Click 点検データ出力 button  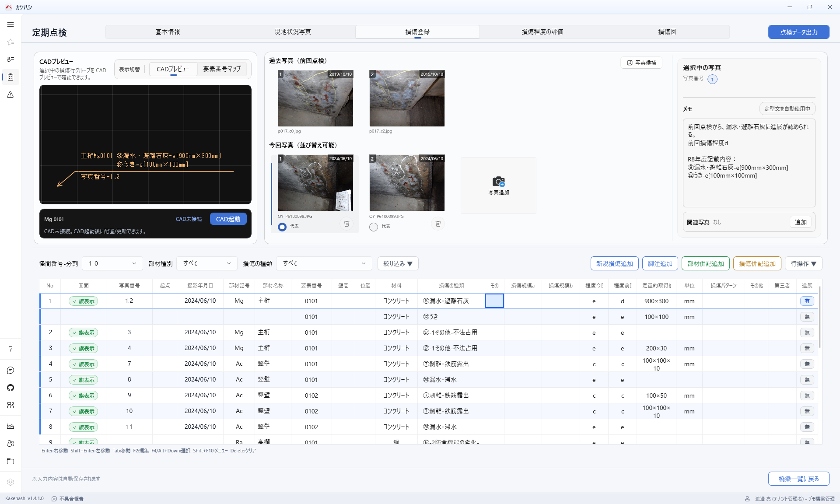click(x=799, y=32)
